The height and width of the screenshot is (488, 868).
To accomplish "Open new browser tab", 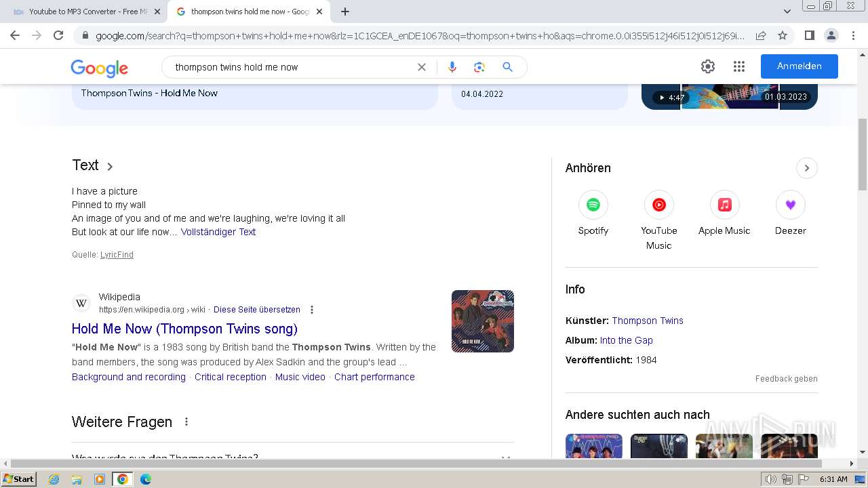I will 345,12.
